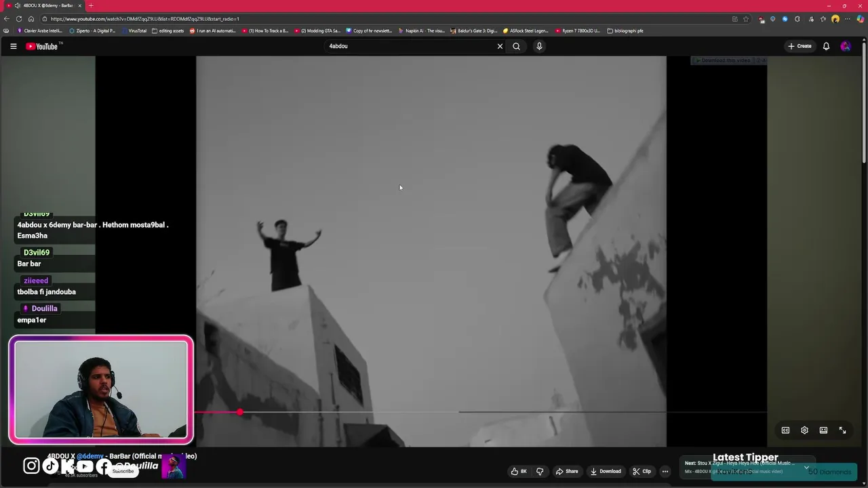Share the BarBar video
868x488 pixels.
pyautogui.click(x=567, y=471)
